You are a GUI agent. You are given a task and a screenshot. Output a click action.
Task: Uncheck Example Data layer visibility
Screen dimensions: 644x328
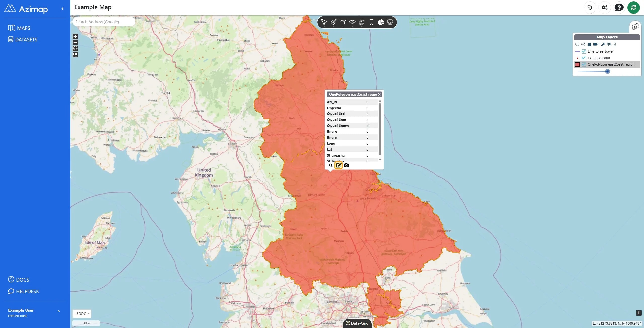tap(584, 58)
